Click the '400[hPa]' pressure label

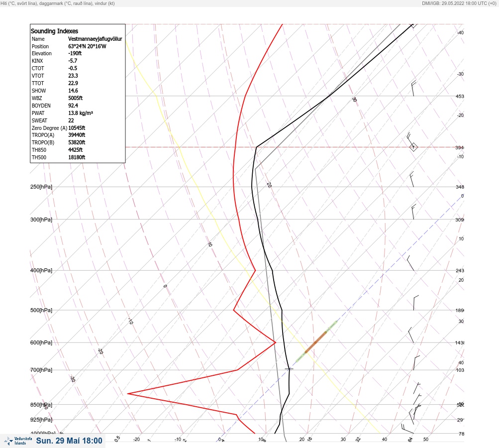41,270
